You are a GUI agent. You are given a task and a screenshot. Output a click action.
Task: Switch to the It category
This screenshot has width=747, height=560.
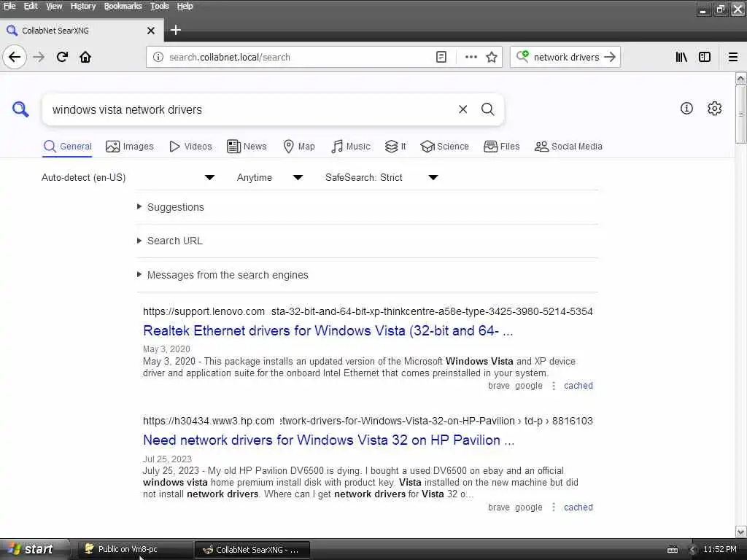pyautogui.click(x=395, y=146)
